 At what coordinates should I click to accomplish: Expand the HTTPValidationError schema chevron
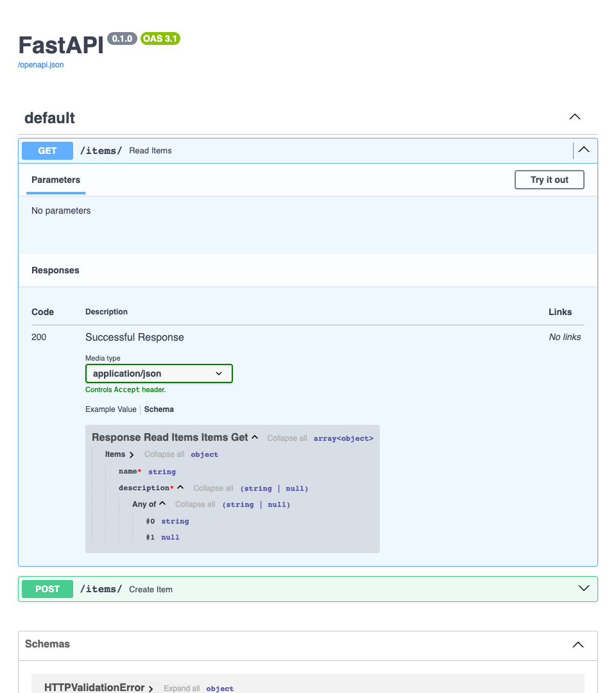pos(151,689)
